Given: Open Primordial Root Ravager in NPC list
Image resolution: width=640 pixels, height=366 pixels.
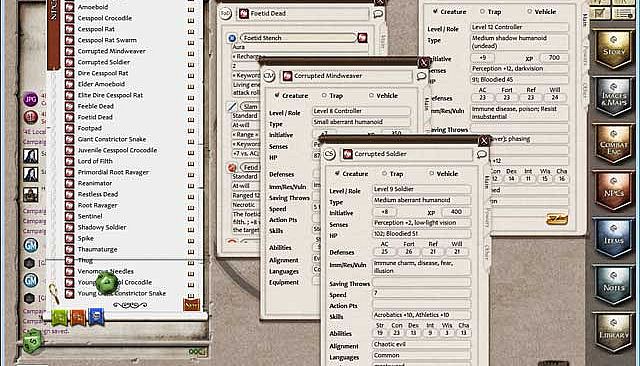Looking at the screenshot, I should [x=113, y=172].
